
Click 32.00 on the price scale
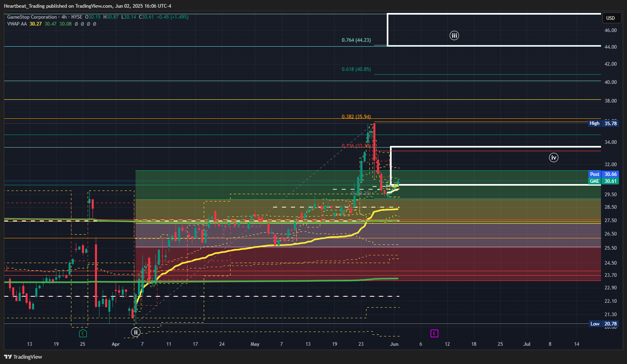[610, 165]
